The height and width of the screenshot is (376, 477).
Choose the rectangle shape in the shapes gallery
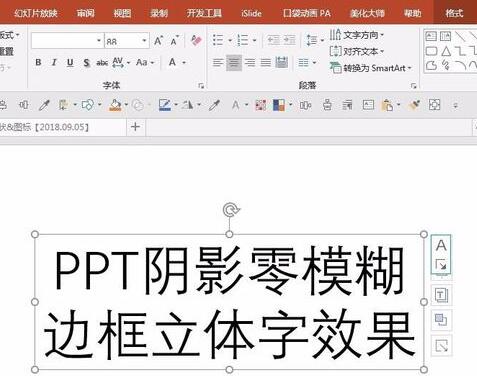click(x=431, y=51)
